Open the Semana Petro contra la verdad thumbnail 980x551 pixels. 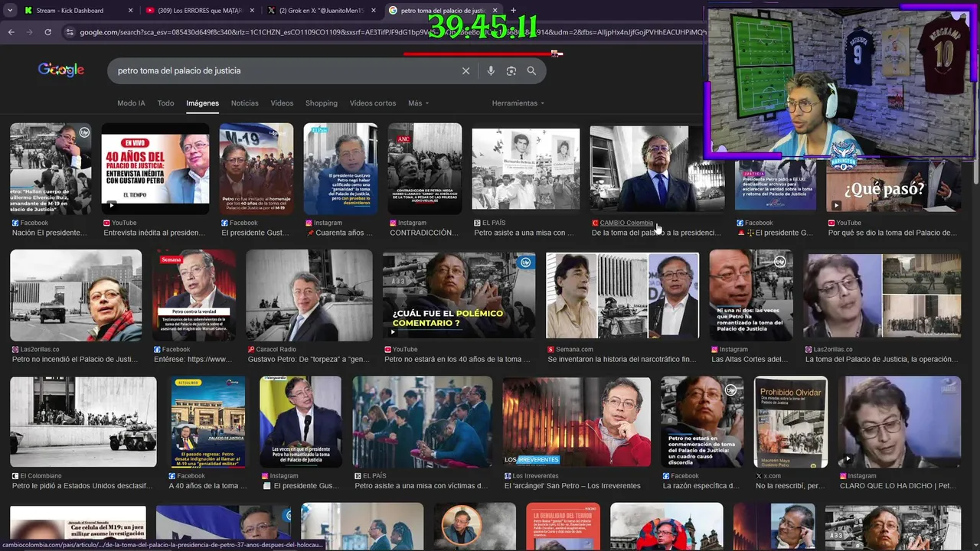194,295
